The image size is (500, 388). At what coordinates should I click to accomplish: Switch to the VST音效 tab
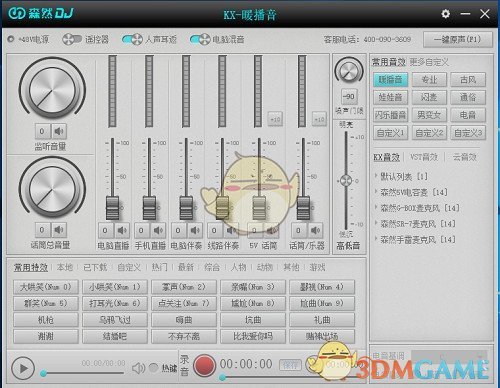coord(424,157)
